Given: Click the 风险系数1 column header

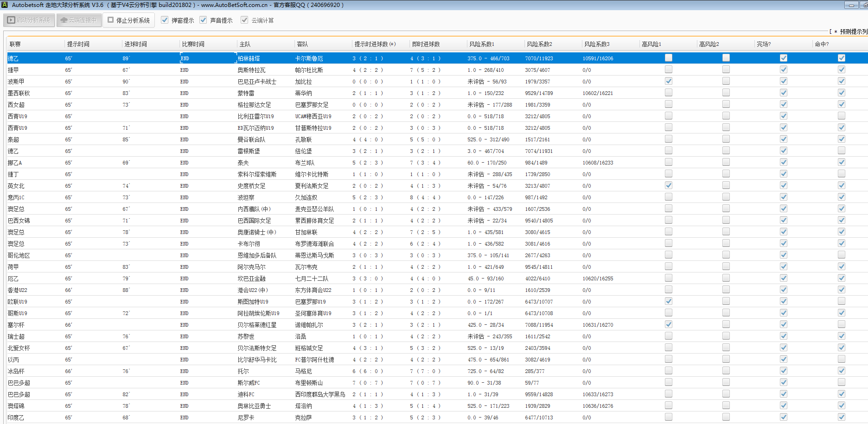Looking at the screenshot, I should point(482,44).
